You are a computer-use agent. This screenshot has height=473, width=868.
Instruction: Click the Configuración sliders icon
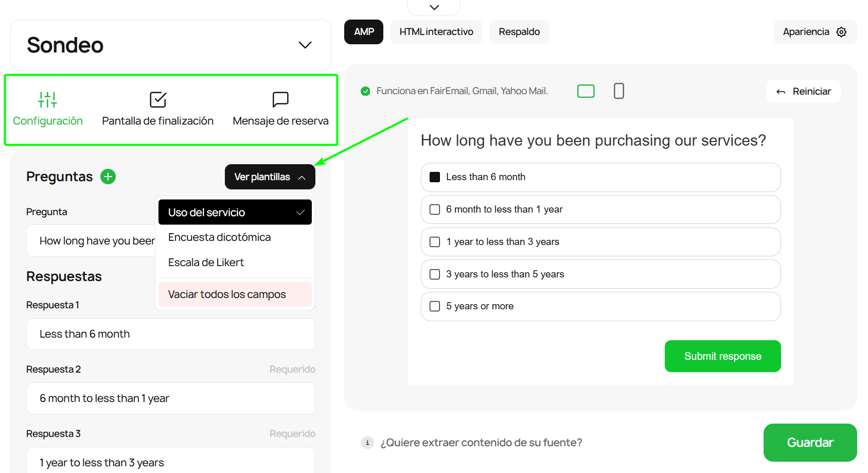pyautogui.click(x=47, y=99)
